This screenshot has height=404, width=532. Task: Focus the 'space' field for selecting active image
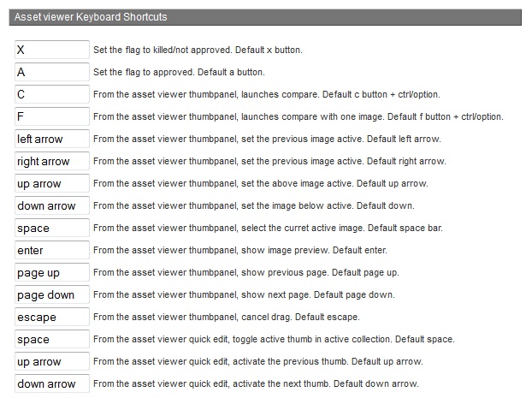51,229
